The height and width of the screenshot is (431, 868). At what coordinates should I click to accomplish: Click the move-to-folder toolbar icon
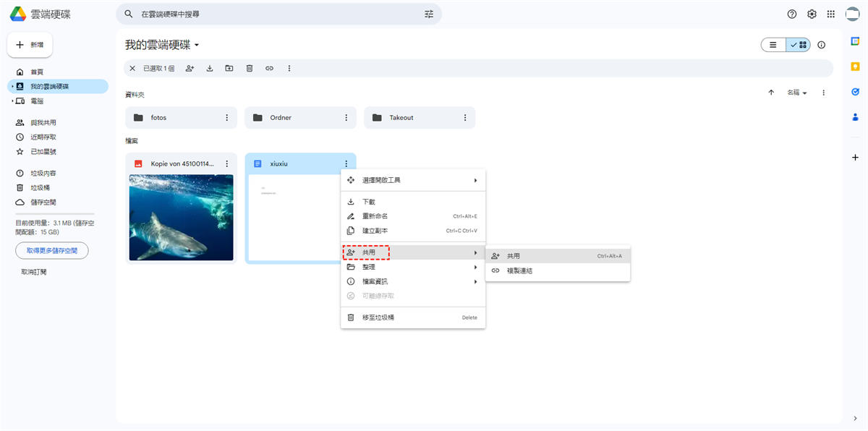tap(229, 68)
